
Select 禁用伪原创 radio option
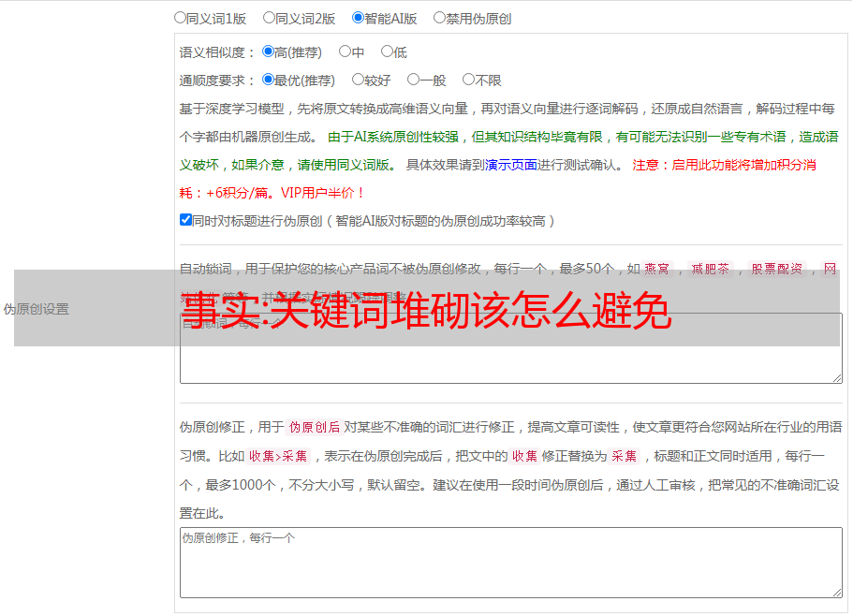[439, 18]
